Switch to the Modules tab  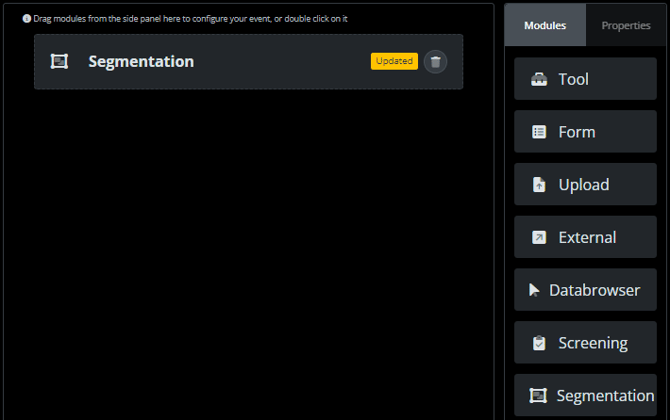545,25
